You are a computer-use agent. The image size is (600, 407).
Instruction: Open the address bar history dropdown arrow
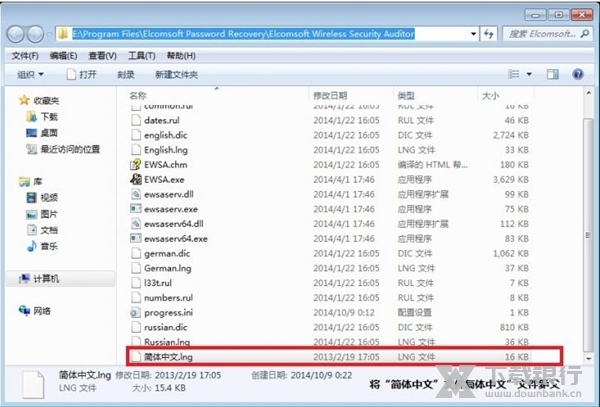click(473, 34)
